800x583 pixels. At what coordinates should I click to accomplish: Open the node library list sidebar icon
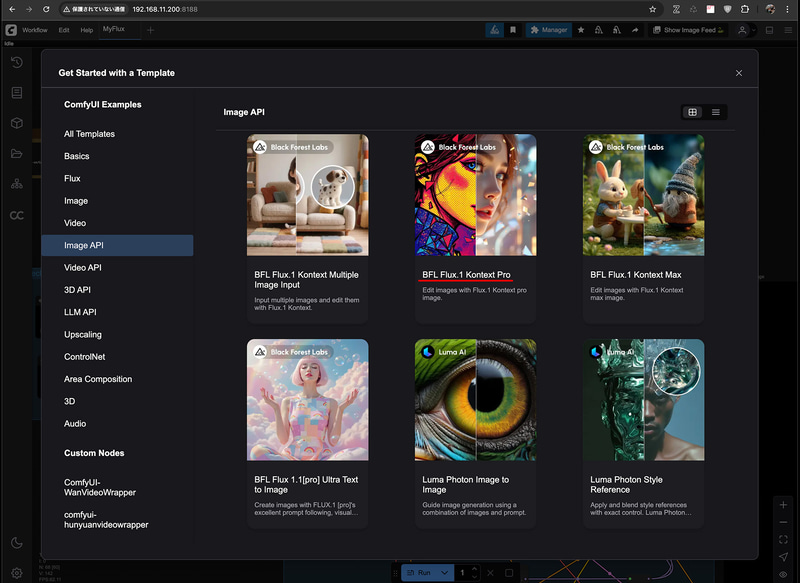(x=17, y=92)
